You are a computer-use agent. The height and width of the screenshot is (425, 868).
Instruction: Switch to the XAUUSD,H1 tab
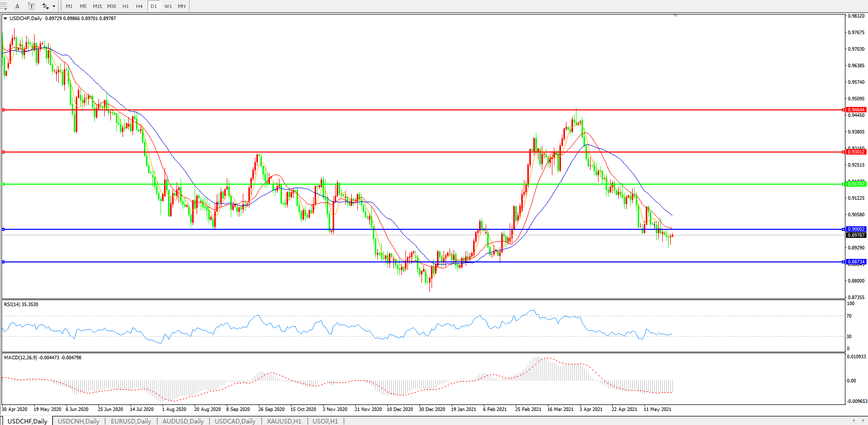click(284, 421)
